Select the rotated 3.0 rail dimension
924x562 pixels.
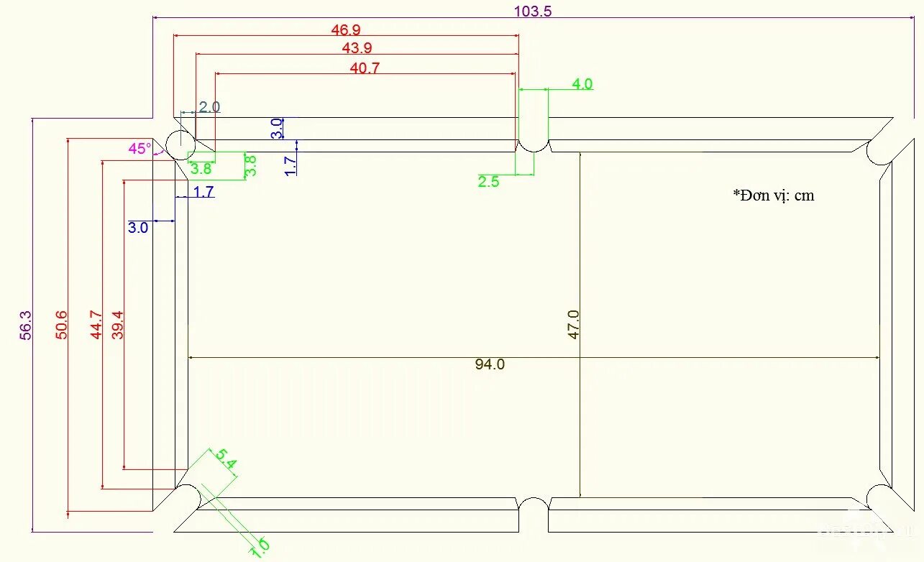tap(277, 130)
